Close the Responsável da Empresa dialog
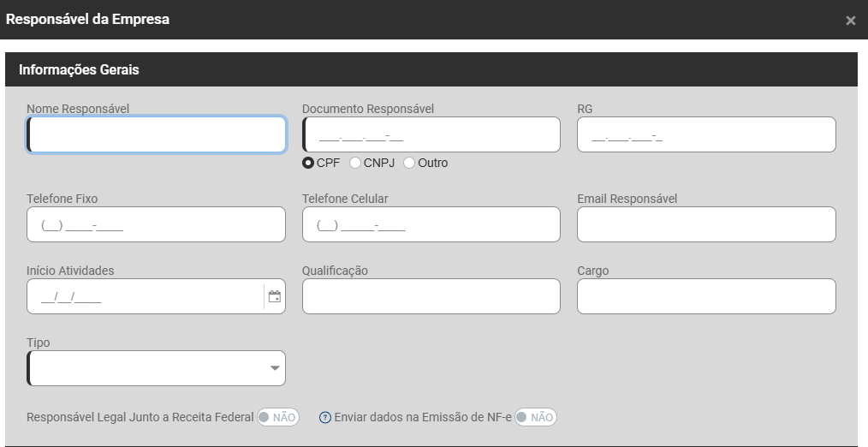This screenshot has width=868, height=447. (850, 21)
